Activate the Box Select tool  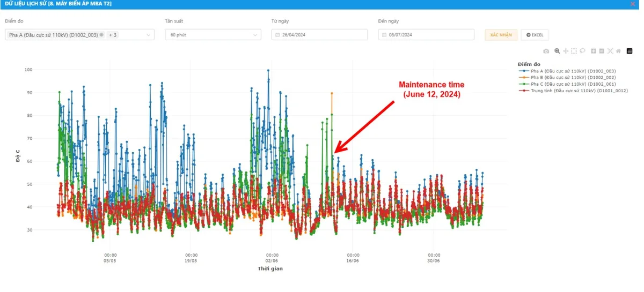(574, 51)
